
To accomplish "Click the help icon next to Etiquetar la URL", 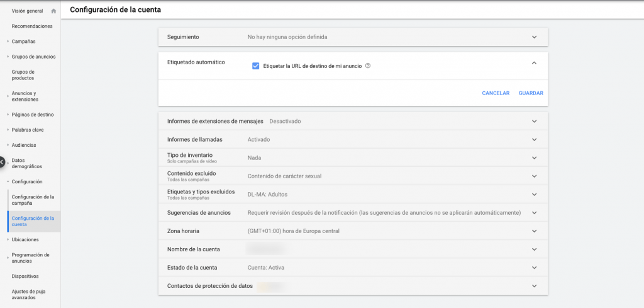I will point(368,66).
